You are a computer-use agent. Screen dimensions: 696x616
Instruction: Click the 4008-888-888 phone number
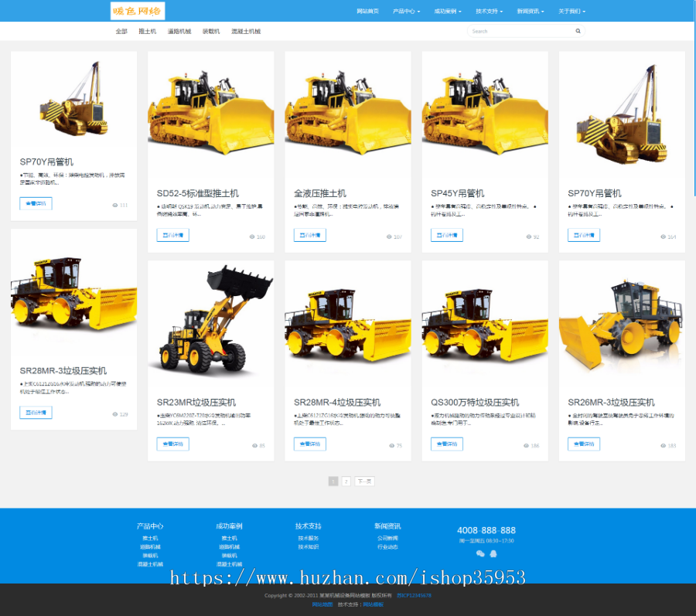pyautogui.click(x=486, y=530)
